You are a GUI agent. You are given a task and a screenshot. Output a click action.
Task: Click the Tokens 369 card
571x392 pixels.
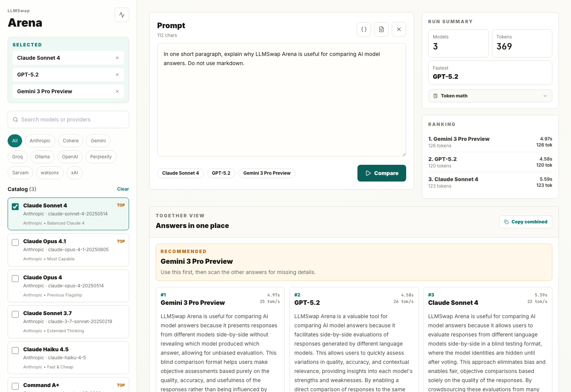point(522,43)
